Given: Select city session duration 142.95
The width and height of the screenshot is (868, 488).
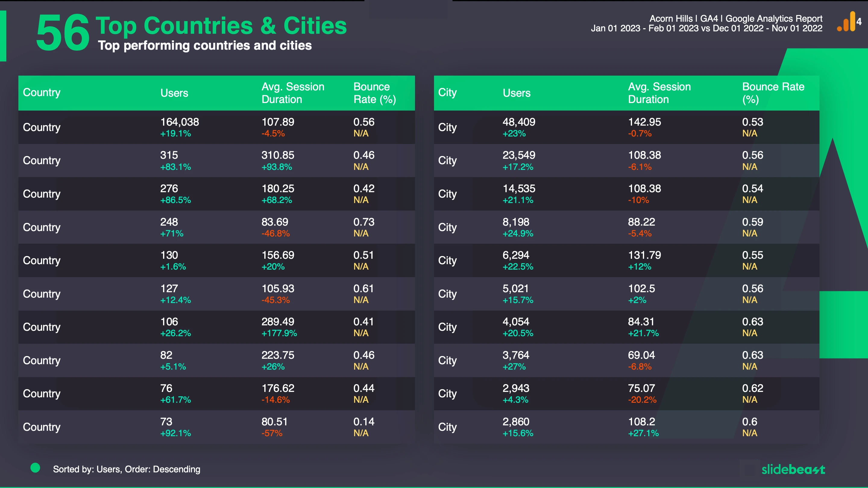Looking at the screenshot, I should click(x=645, y=122).
